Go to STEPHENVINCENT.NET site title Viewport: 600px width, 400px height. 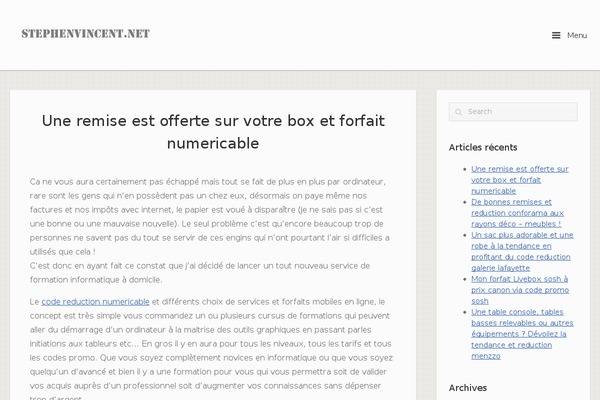point(86,34)
